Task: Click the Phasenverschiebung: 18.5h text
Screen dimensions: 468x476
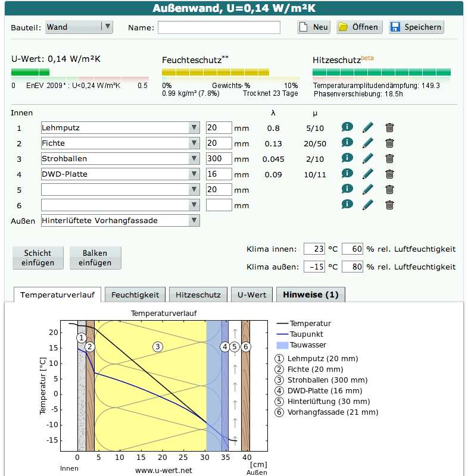Action: pos(358,94)
